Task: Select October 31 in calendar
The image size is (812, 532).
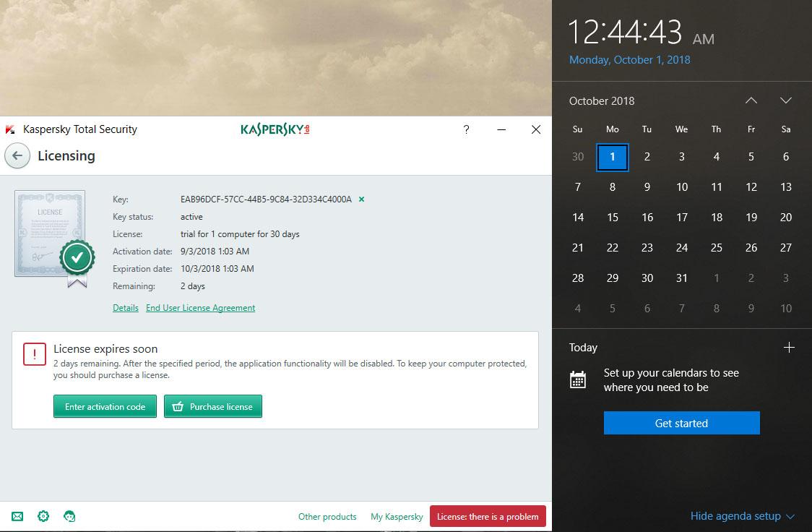Action: click(681, 278)
